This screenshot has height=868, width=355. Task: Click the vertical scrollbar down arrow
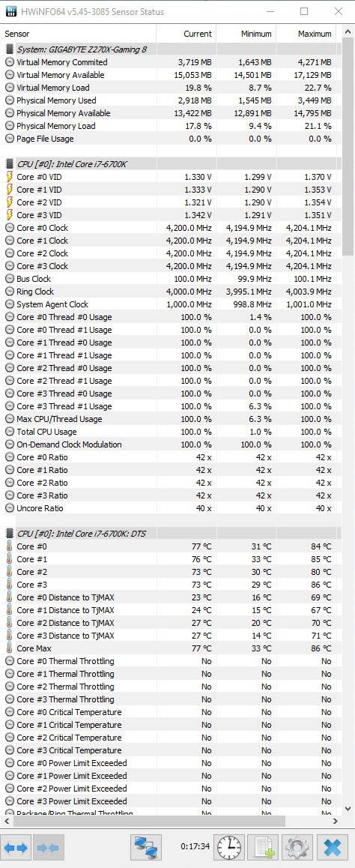[349, 809]
